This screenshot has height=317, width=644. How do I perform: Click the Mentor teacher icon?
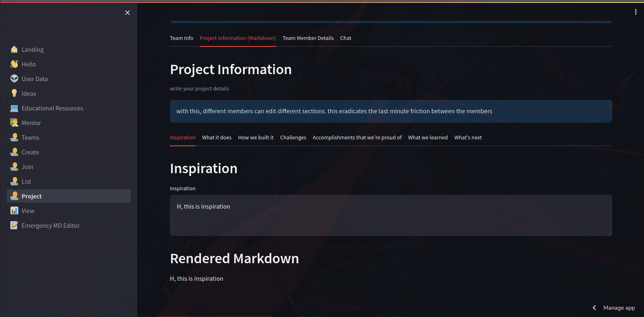14,123
